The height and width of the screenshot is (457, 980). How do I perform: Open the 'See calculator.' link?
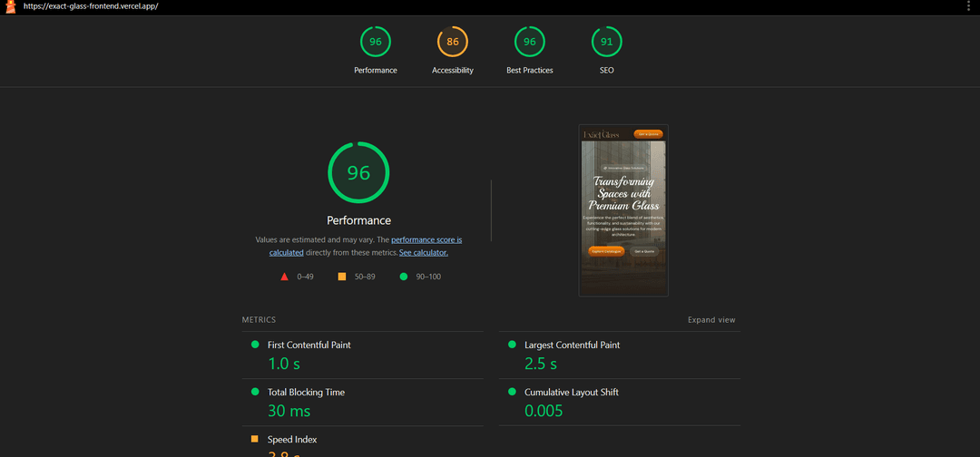pyautogui.click(x=424, y=253)
